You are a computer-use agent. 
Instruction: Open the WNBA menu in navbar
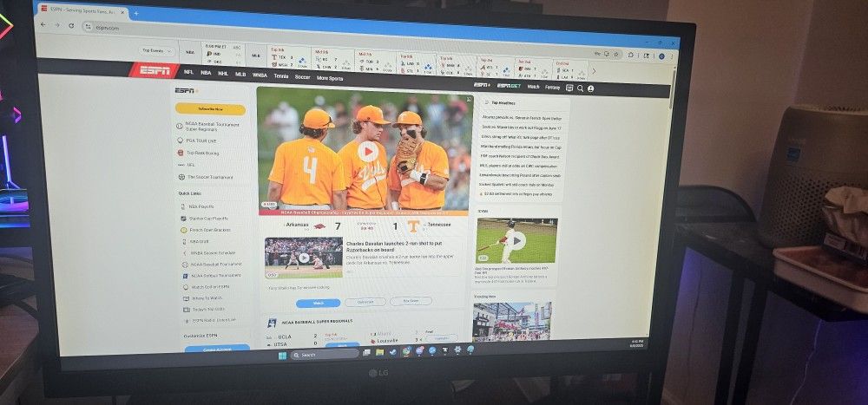tap(260, 75)
